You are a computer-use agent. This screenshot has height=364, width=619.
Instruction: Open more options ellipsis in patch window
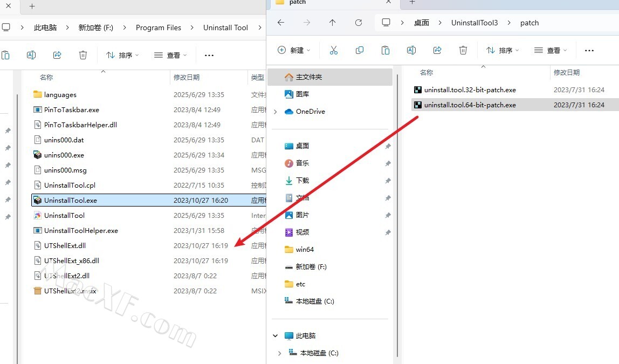tap(589, 51)
